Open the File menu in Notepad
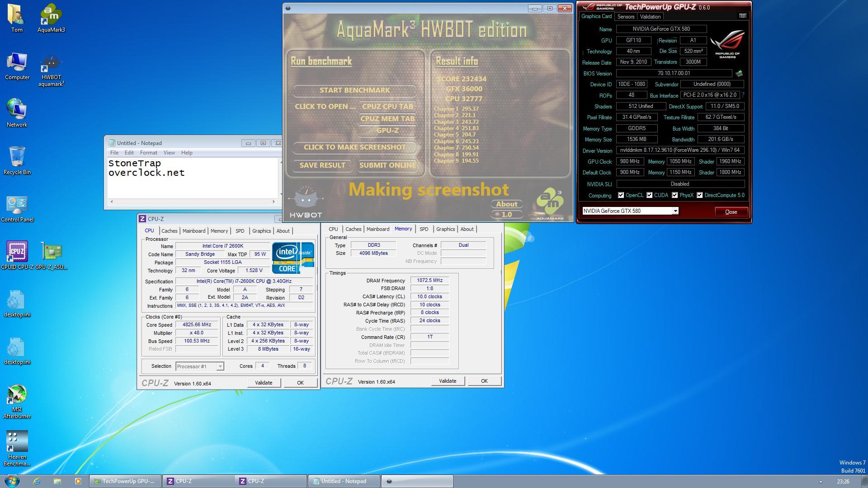868x488 pixels. (114, 153)
